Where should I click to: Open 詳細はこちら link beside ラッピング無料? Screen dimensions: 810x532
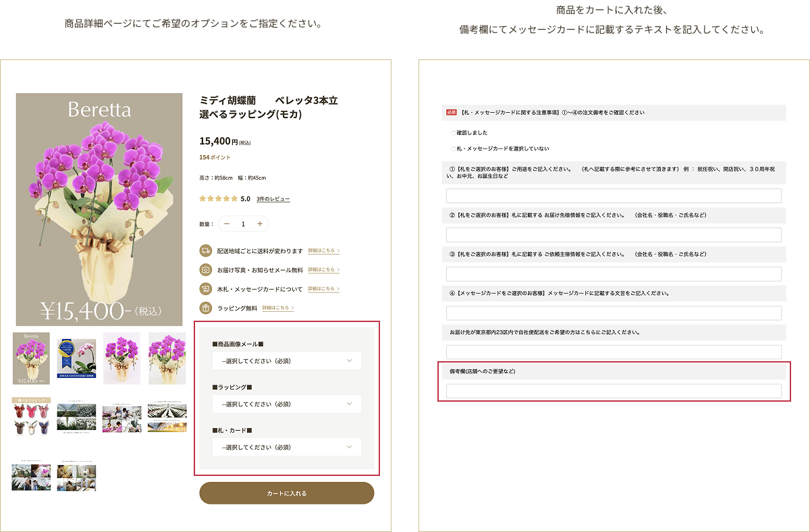pos(277,308)
